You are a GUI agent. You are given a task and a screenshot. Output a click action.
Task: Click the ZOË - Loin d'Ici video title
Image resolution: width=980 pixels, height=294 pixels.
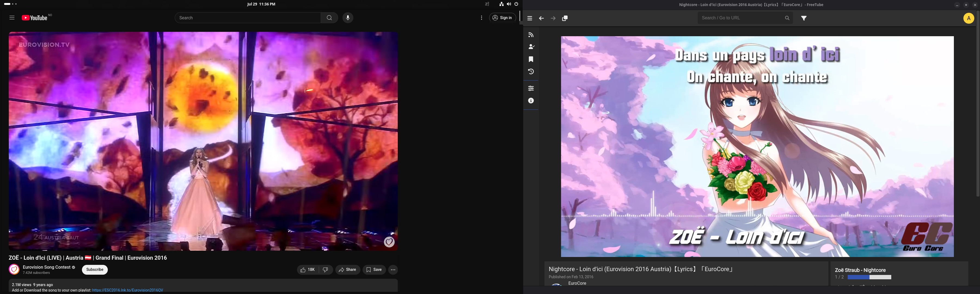88,258
